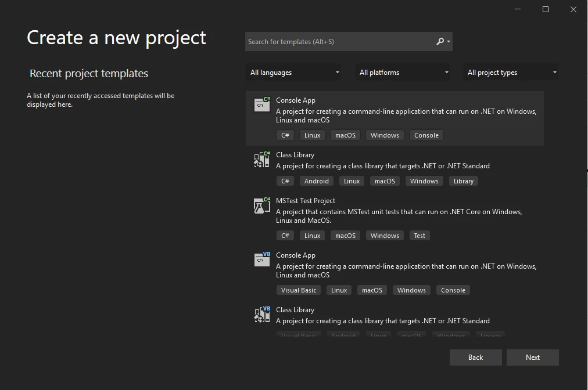Close the Create a new project window
This screenshot has width=588, height=390.
(573, 9)
